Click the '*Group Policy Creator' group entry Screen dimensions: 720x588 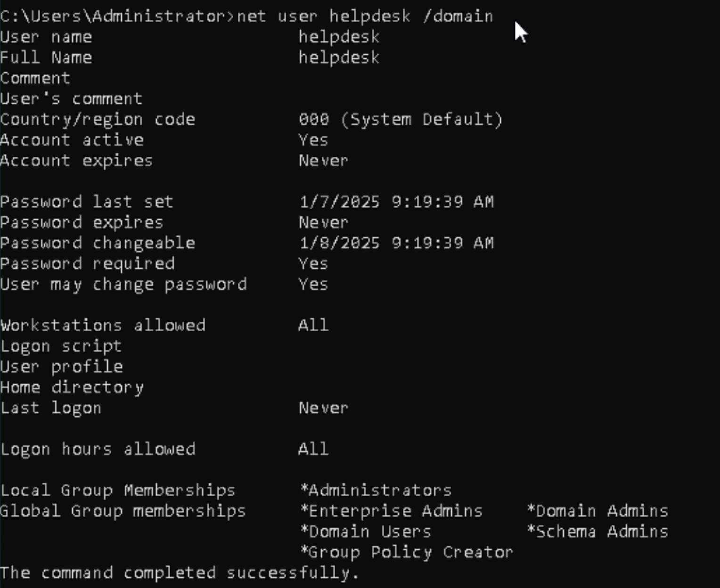point(407,553)
